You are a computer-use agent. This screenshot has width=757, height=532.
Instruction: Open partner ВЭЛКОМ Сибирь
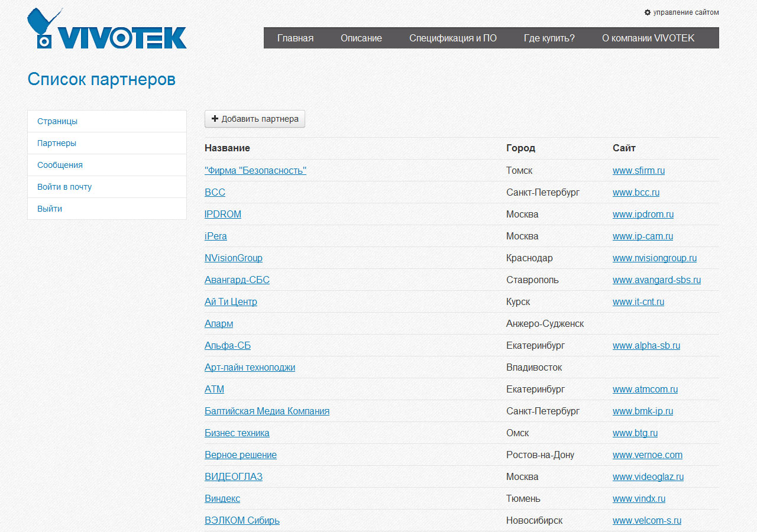(242, 520)
